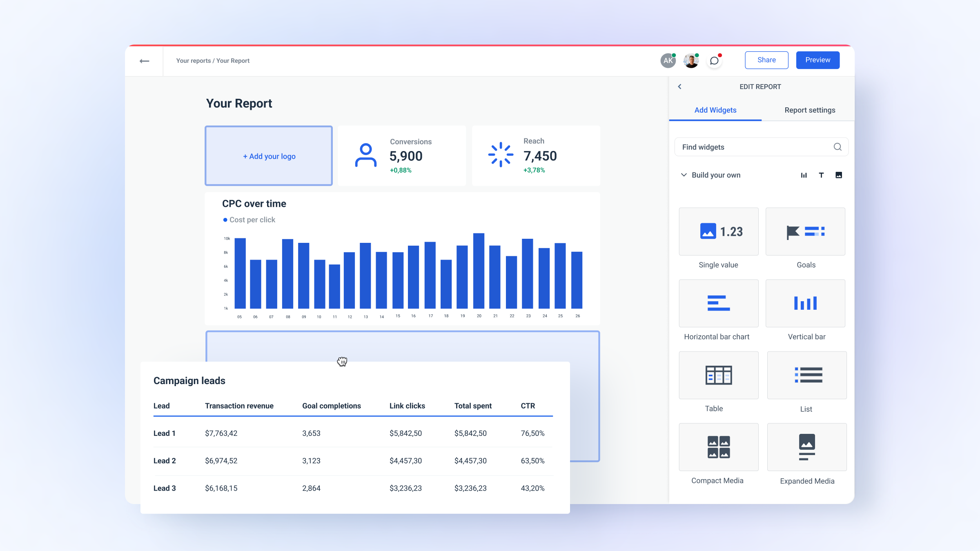This screenshot has width=980, height=551.
Task: Choose the Vertical bar widget
Action: (x=805, y=303)
